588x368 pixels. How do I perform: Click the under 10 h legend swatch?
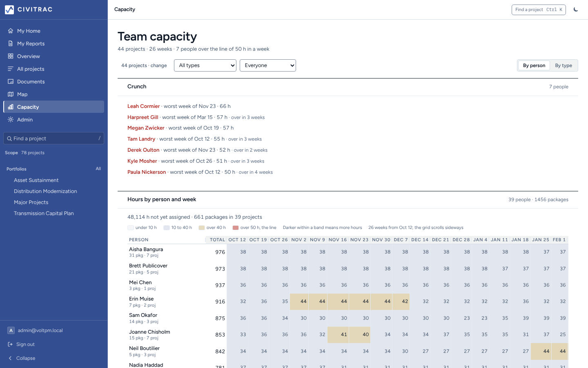click(x=131, y=228)
